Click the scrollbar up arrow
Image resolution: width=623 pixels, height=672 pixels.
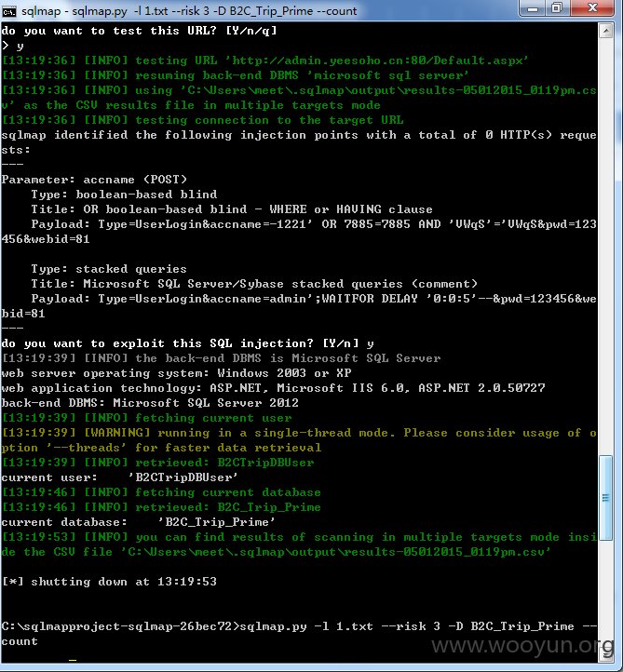[606, 31]
